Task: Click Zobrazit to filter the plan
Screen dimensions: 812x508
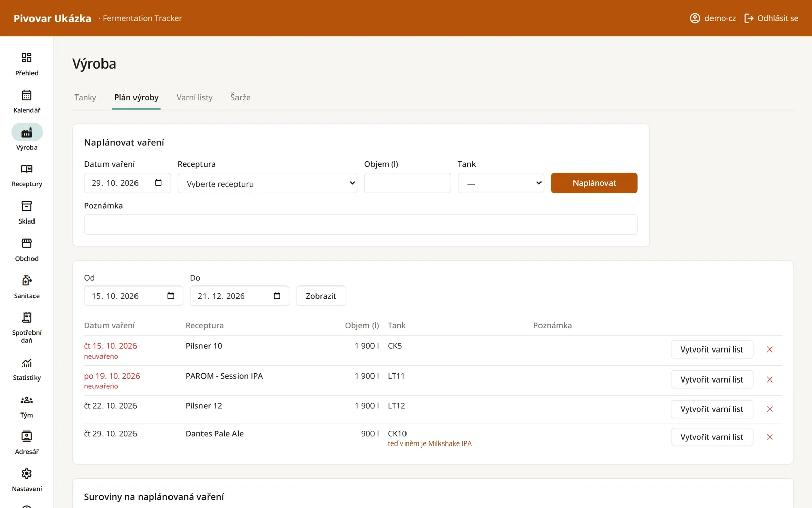Action: tap(321, 296)
